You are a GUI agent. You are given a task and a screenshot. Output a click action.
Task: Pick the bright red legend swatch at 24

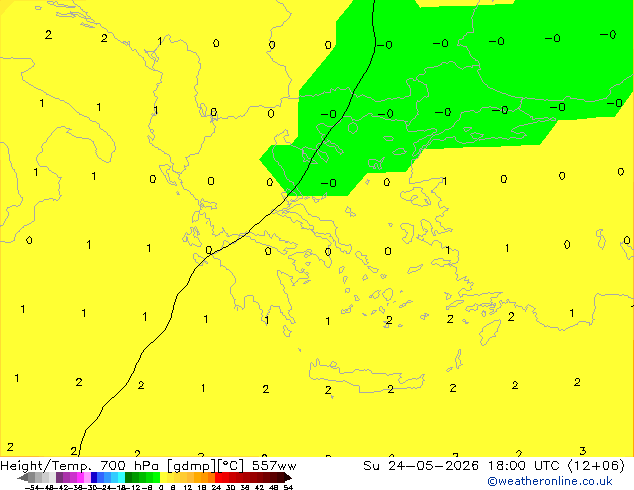(x=218, y=477)
